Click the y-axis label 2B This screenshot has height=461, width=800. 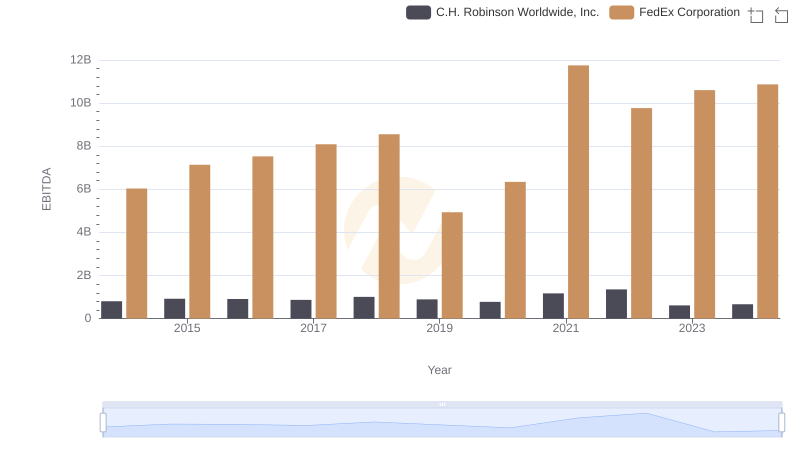[x=84, y=275]
